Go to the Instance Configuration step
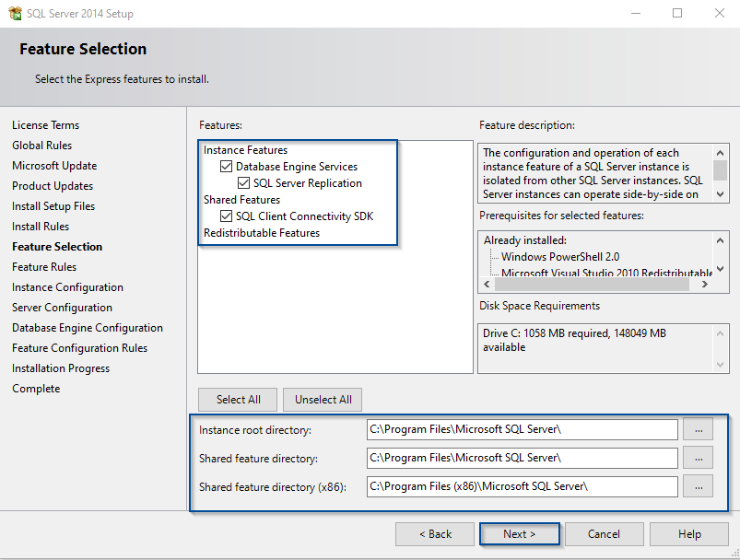 67,287
